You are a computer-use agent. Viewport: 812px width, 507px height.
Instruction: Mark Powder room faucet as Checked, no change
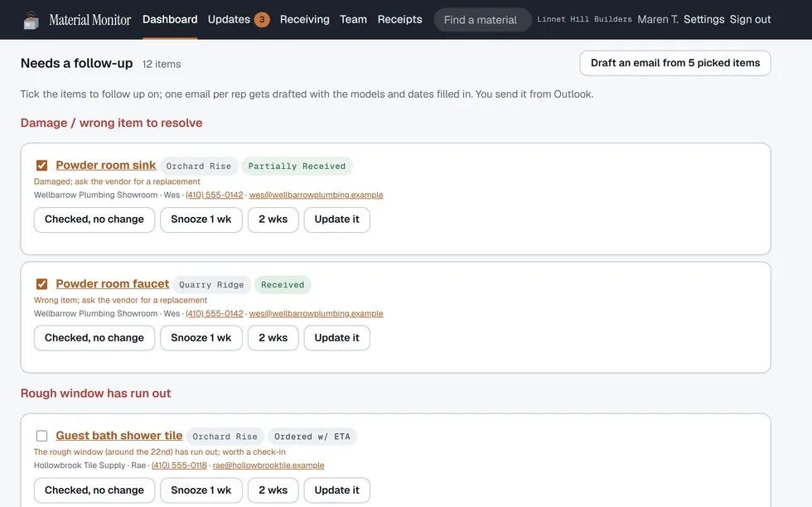[x=94, y=338]
